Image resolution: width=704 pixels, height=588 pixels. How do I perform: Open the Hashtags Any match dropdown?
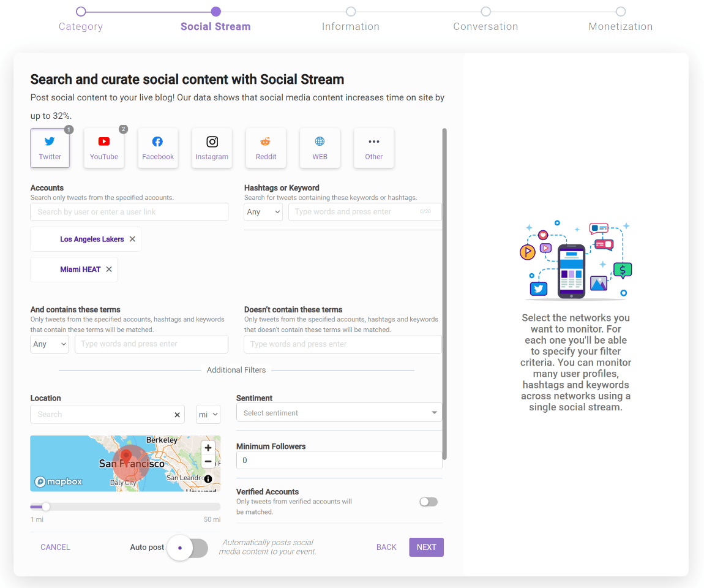click(263, 211)
